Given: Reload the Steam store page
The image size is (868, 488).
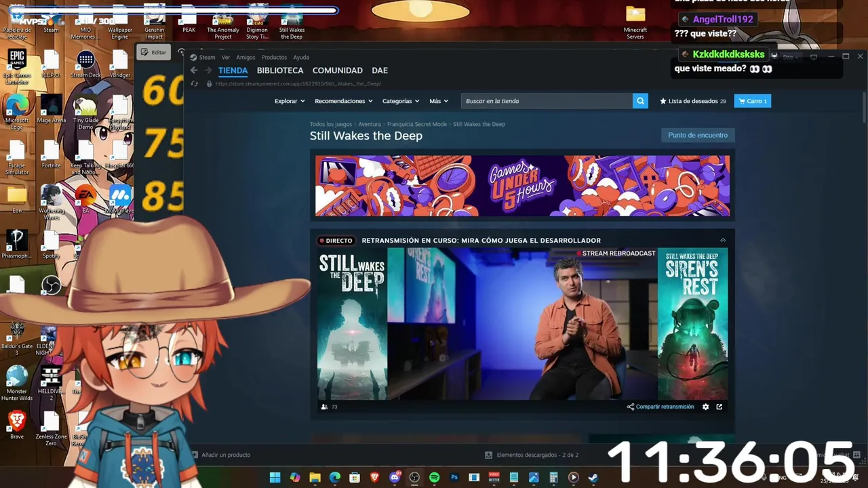Looking at the screenshot, I should tap(195, 84).
